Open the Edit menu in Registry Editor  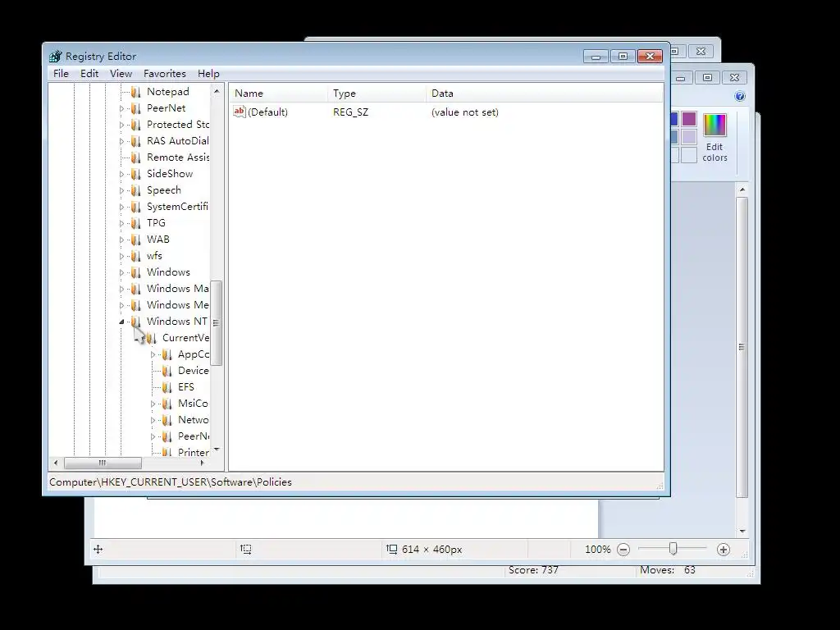(89, 73)
